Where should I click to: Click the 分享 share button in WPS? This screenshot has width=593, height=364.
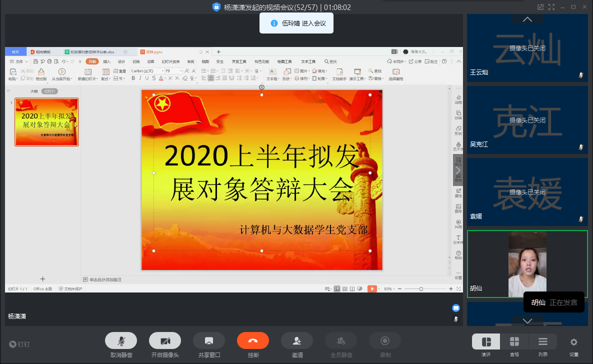coord(415,61)
